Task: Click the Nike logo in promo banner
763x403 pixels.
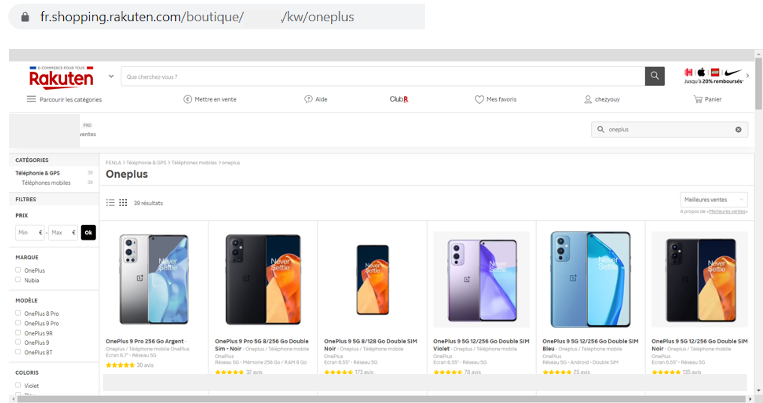Action: (x=732, y=72)
